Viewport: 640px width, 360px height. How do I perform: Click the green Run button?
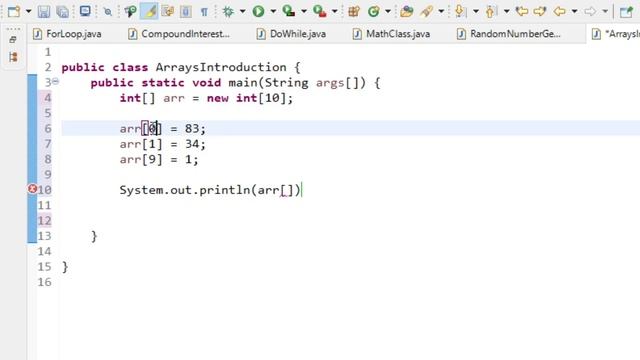click(258, 11)
